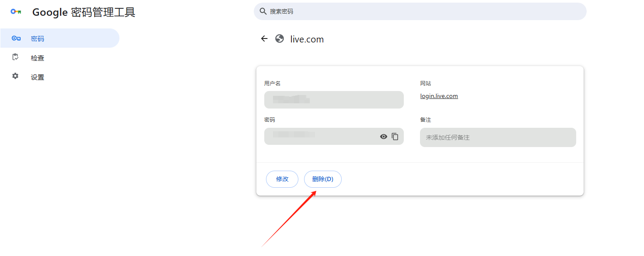Click the 删除(D) button
Image resolution: width=644 pixels, height=256 pixels.
323,179
